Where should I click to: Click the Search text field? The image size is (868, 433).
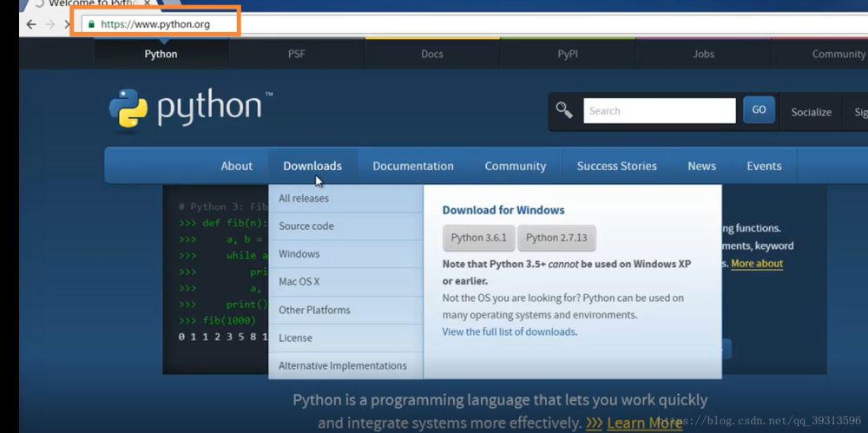point(660,111)
